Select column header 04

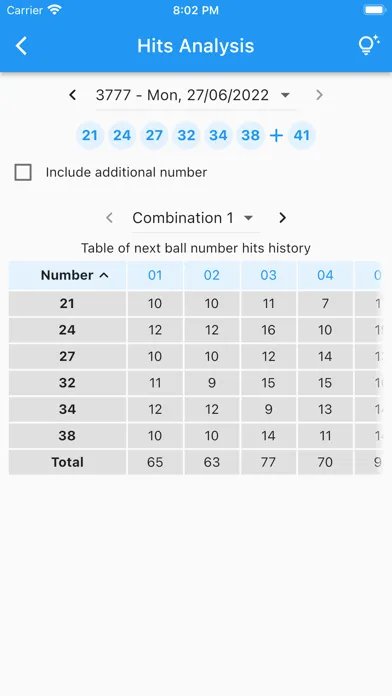point(325,276)
